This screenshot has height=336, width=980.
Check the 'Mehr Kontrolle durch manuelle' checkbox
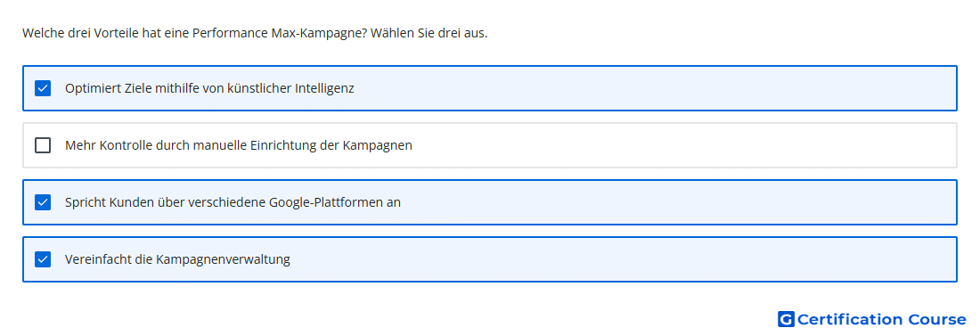tap(43, 145)
